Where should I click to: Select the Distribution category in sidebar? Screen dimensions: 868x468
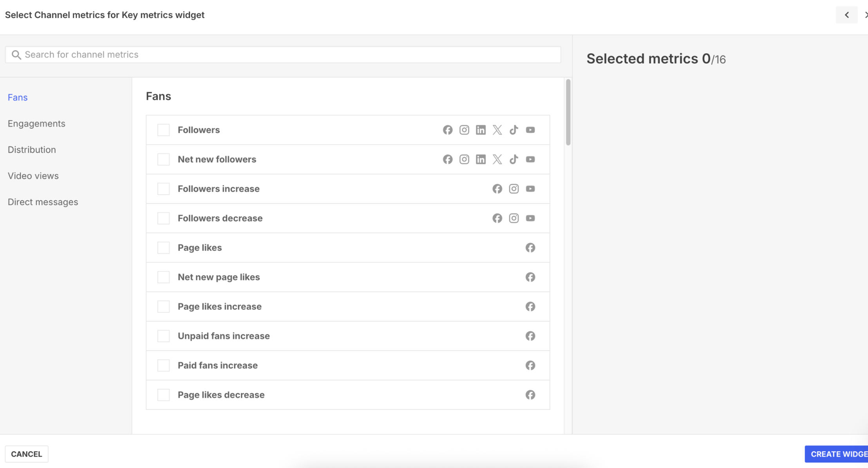(x=32, y=149)
